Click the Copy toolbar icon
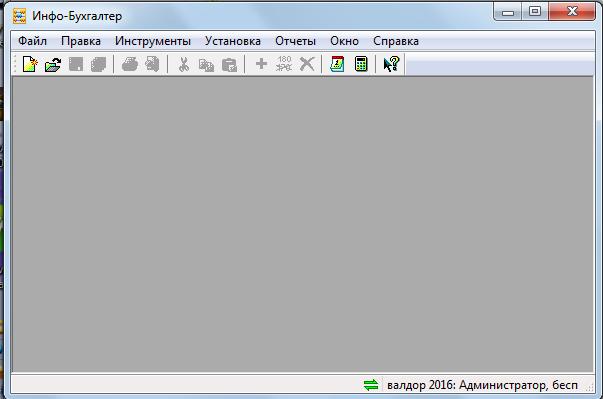Viewport: 603px width, 399px height. coord(206,65)
